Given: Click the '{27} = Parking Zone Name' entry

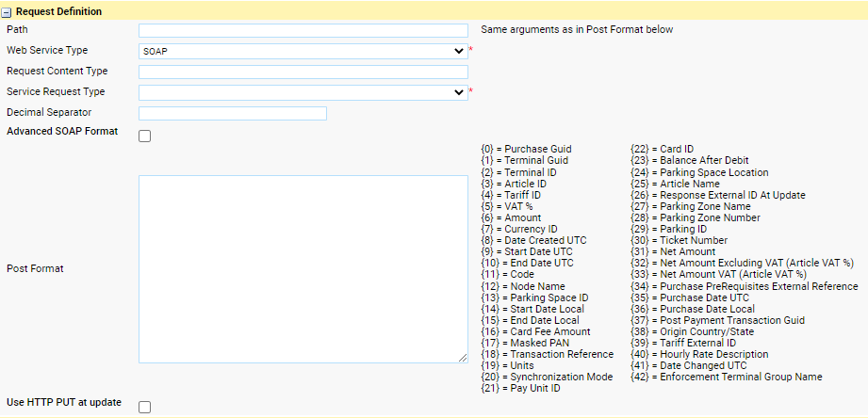Looking at the screenshot, I should [x=691, y=206].
